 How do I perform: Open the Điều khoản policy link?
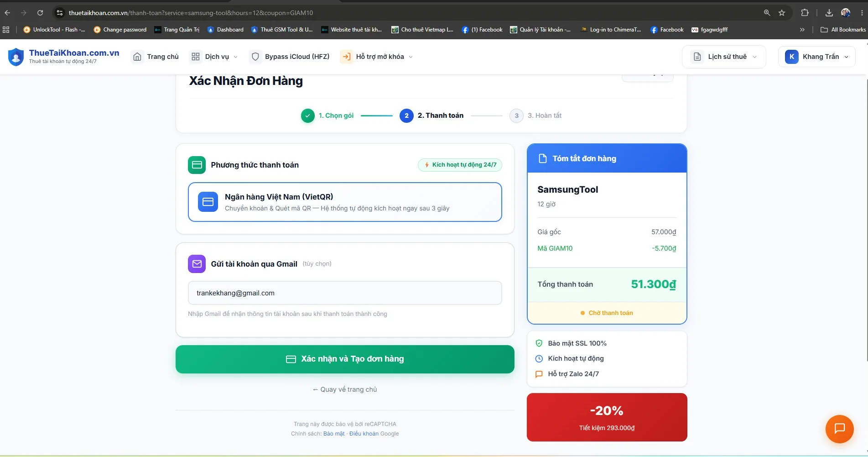pos(364,434)
